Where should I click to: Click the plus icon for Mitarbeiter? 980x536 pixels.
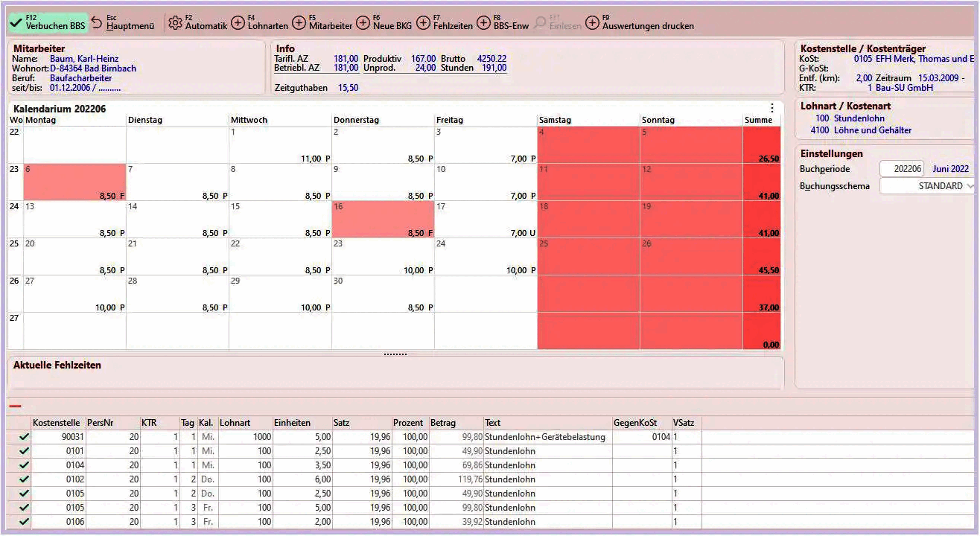click(x=299, y=23)
